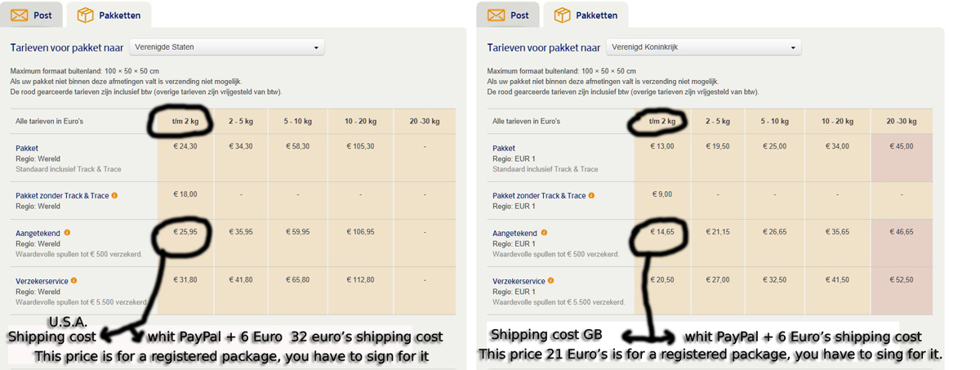980x370 pixels.
Task: Click the arrow of the Verenigde Staten dropdown
Action: (x=316, y=48)
